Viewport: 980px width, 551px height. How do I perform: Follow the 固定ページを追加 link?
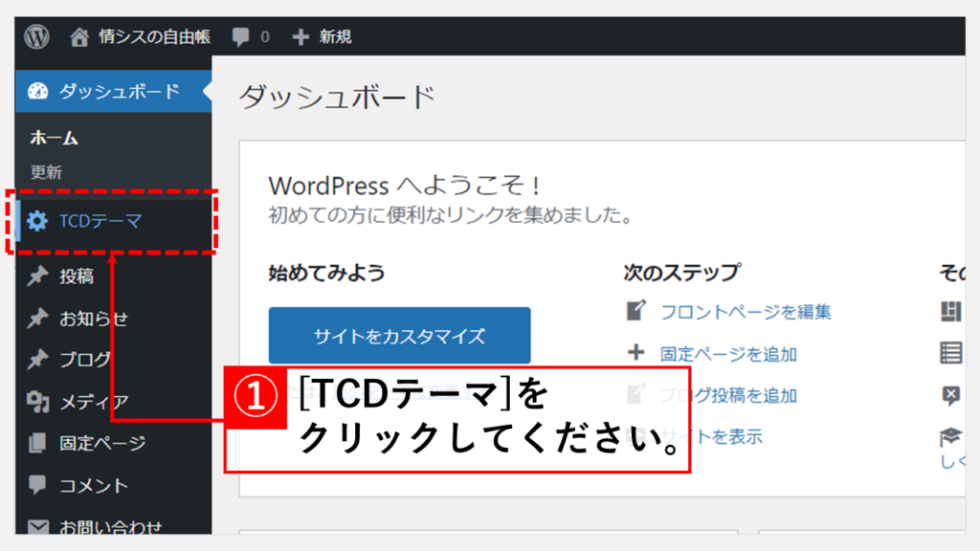coord(728,354)
